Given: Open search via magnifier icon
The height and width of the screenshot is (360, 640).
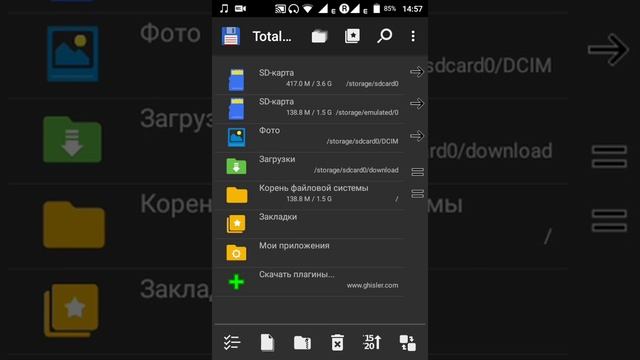Looking at the screenshot, I should point(384,36).
